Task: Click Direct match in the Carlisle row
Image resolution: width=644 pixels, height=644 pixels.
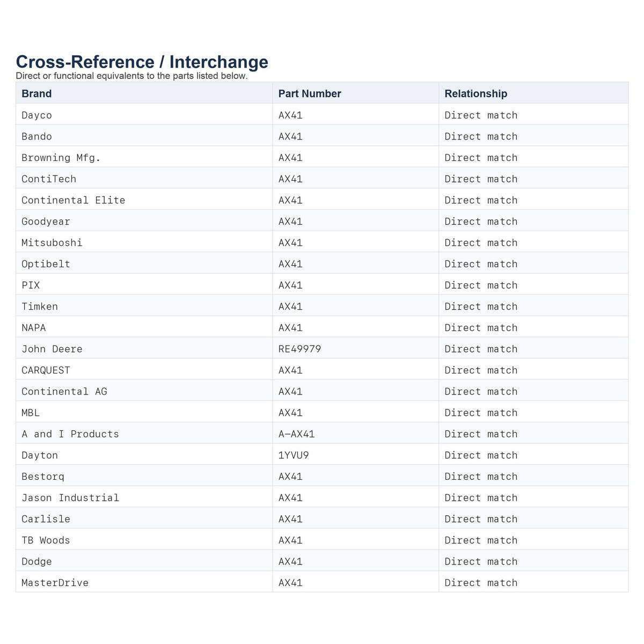Action: 481,519
